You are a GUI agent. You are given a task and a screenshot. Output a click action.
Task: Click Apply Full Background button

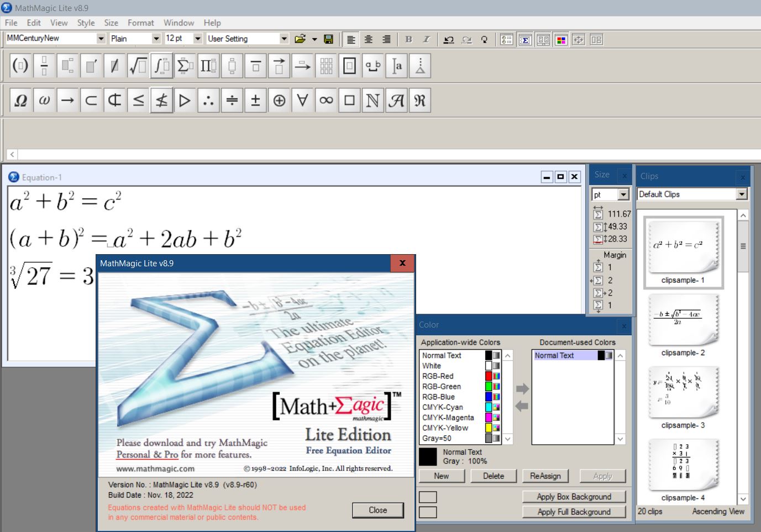tap(574, 512)
